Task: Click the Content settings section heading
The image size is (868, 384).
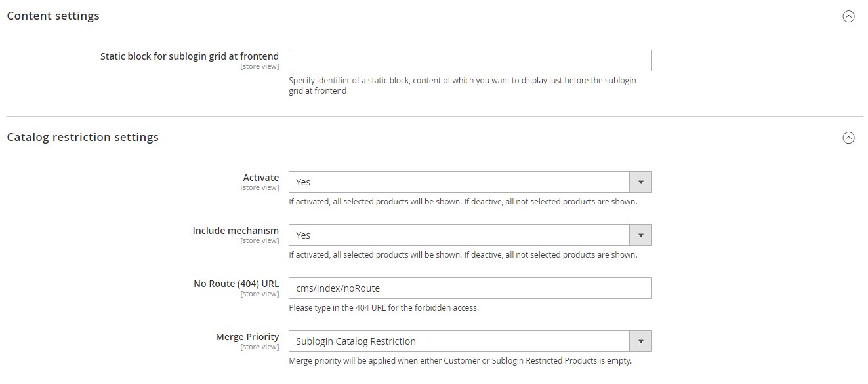Action: point(53,16)
